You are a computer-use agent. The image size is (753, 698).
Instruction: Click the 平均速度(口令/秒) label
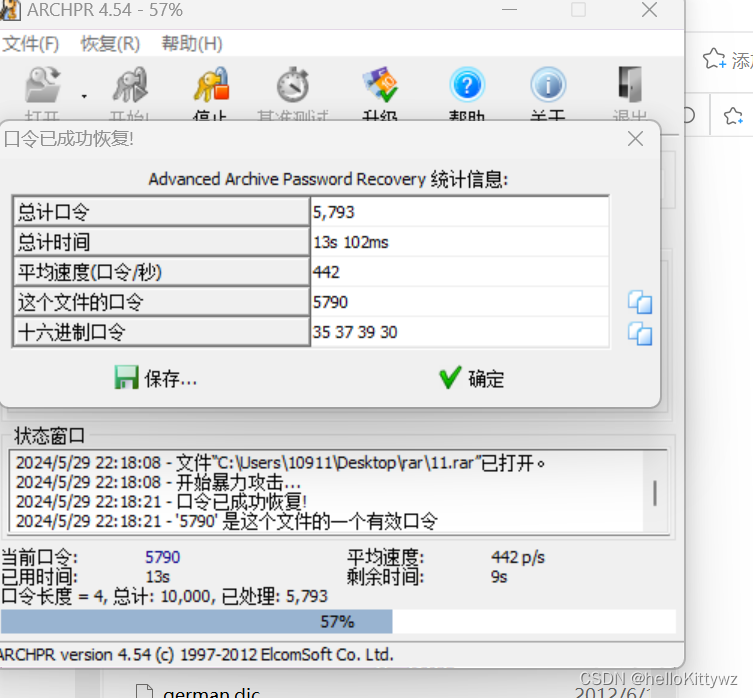pos(161,272)
